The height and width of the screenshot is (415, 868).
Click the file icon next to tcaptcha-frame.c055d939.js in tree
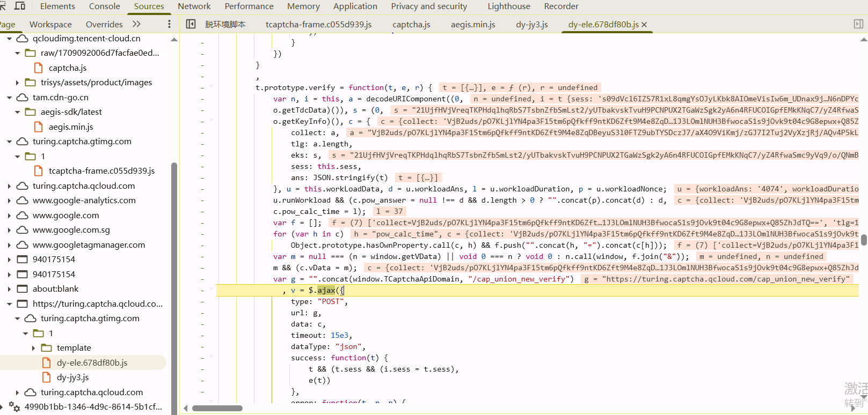[x=39, y=171]
